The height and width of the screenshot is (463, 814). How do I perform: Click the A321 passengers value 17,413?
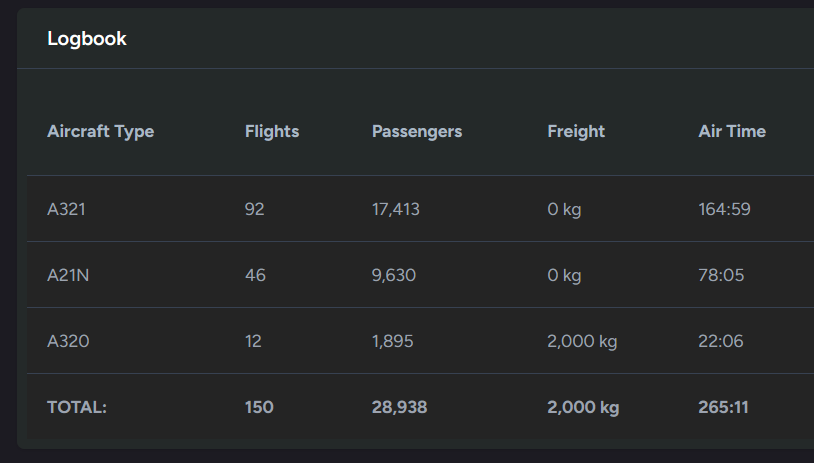tap(396, 209)
